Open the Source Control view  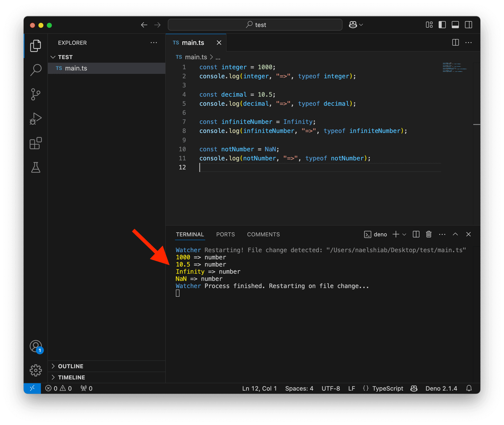36,95
